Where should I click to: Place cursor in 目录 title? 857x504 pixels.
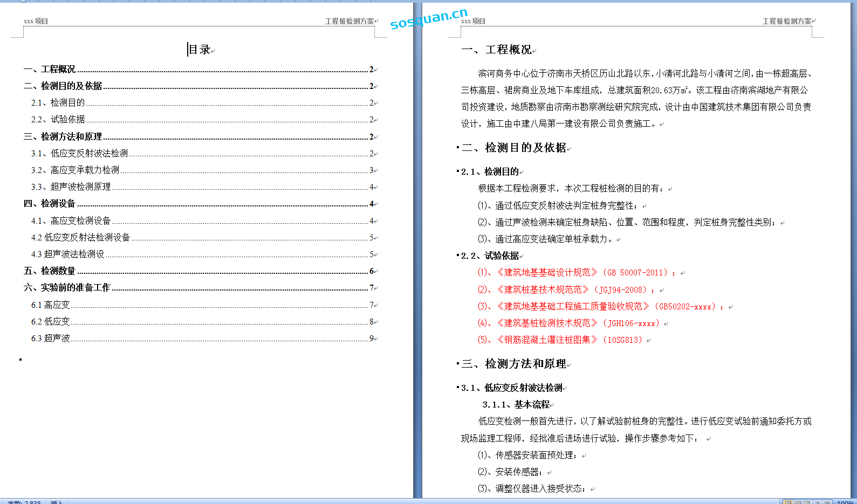click(x=200, y=50)
